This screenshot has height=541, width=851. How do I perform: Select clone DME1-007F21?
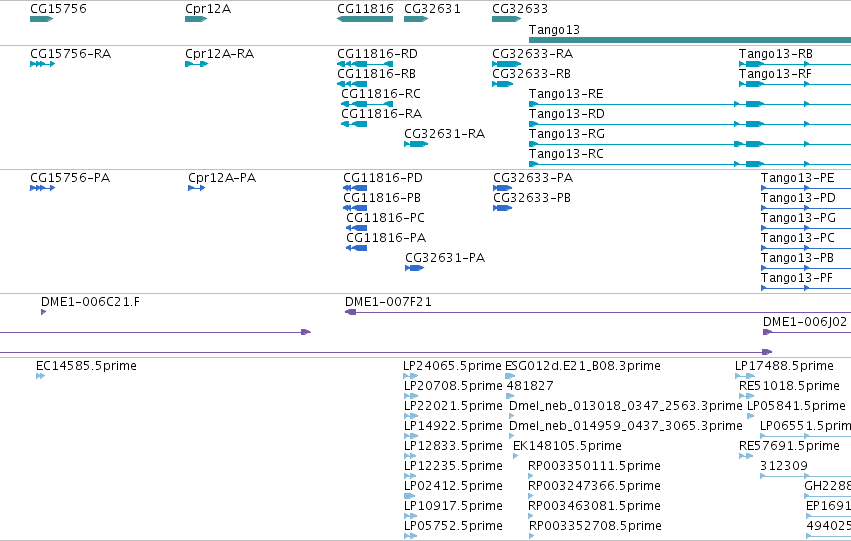click(x=388, y=302)
